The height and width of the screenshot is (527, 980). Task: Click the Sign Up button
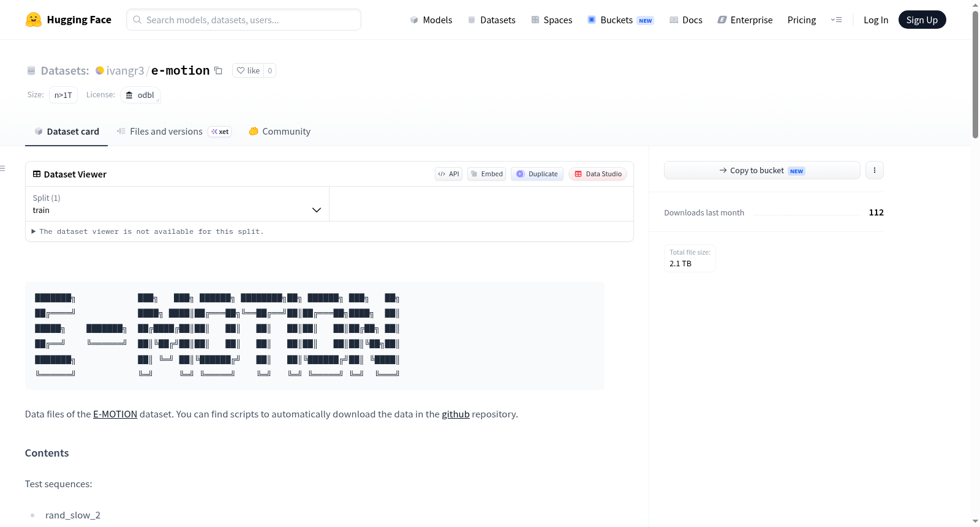[922, 20]
